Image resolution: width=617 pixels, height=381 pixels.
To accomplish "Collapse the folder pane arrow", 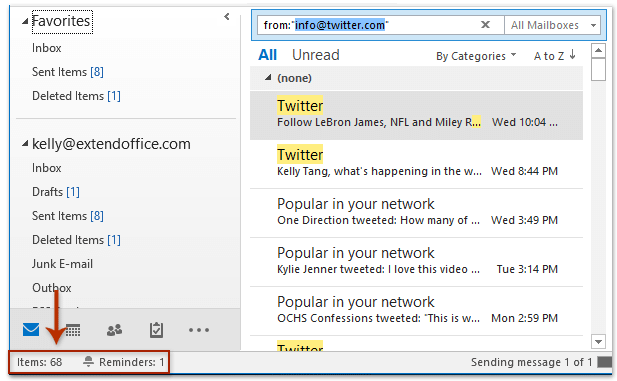I will click(x=227, y=17).
